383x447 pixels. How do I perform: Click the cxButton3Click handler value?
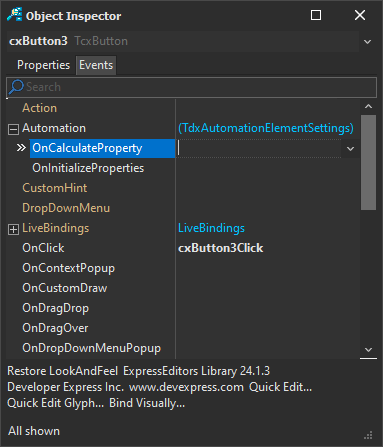tap(220, 248)
